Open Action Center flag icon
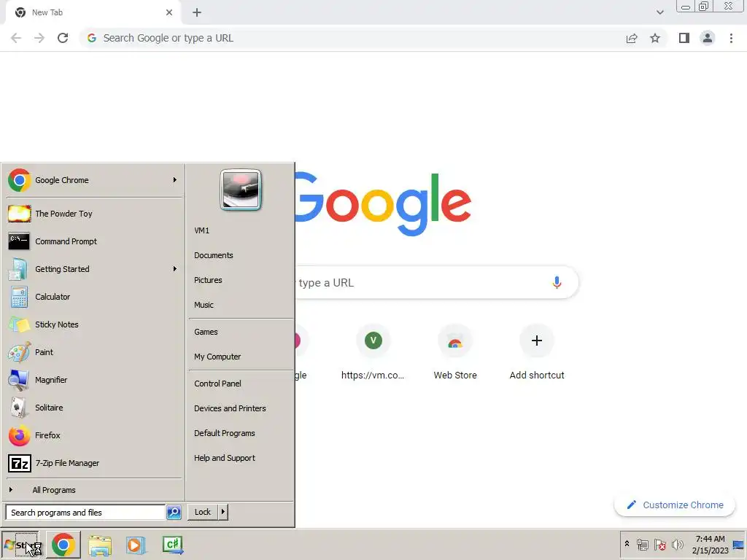The width and height of the screenshot is (747, 560). [659, 545]
